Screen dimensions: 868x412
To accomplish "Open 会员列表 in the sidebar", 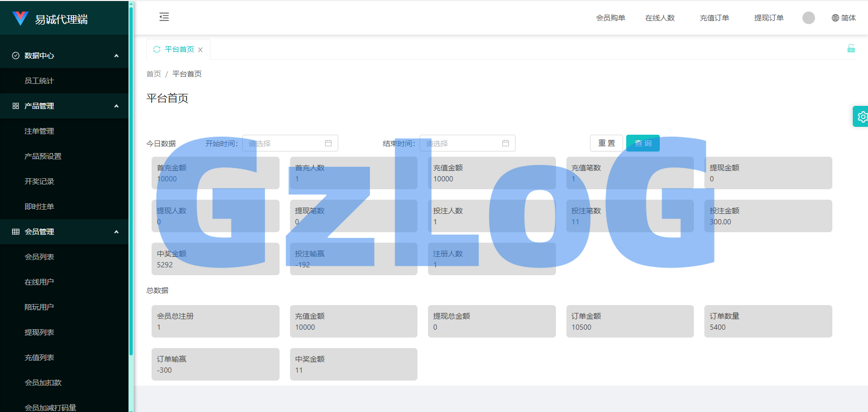I will [39, 257].
